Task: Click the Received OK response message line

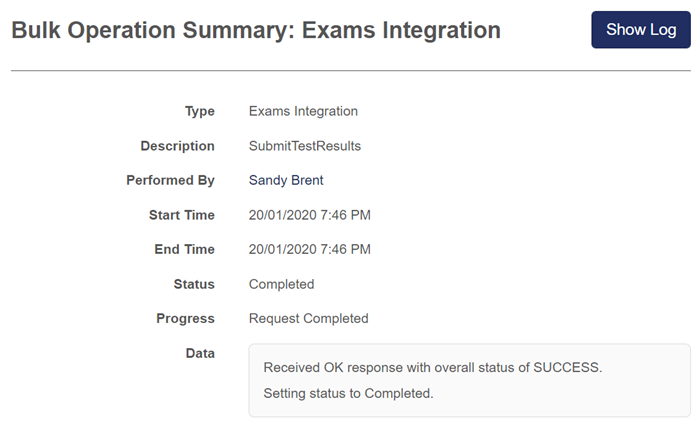Action: [x=432, y=367]
